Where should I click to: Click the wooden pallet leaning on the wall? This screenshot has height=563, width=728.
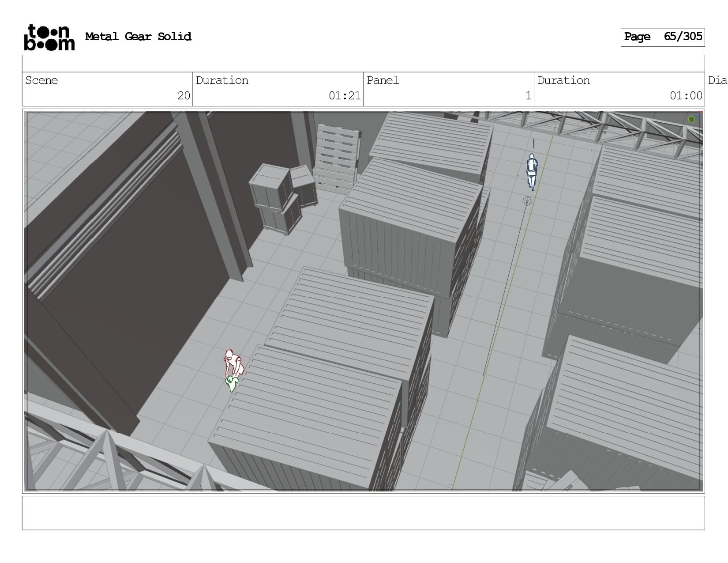coord(337,158)
